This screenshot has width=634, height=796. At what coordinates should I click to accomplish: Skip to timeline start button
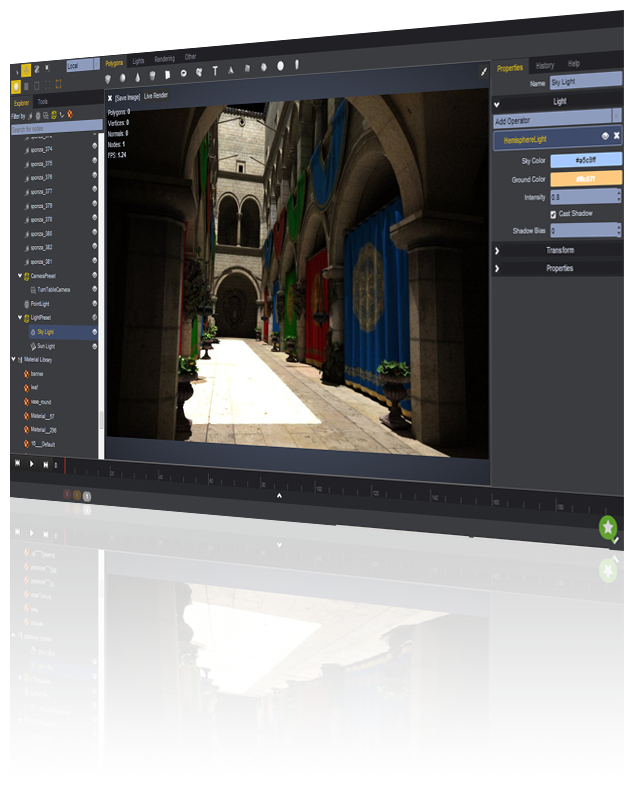click(x=17, y=464)
